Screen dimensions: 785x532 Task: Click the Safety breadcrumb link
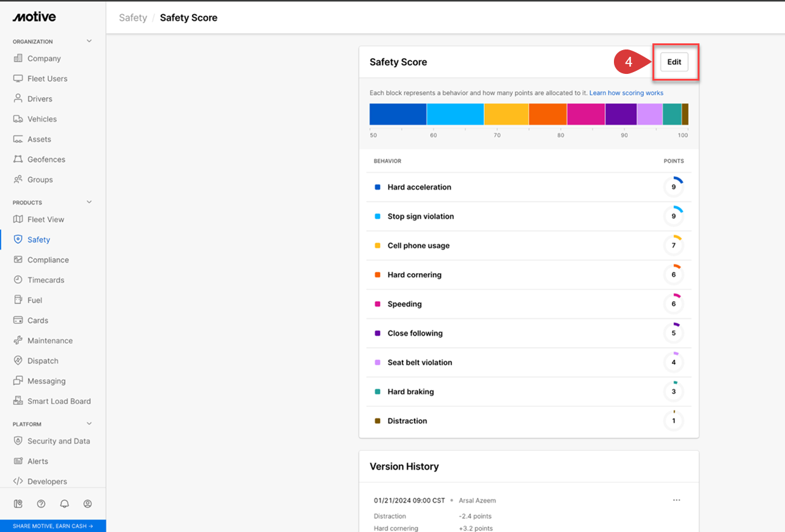133,18
